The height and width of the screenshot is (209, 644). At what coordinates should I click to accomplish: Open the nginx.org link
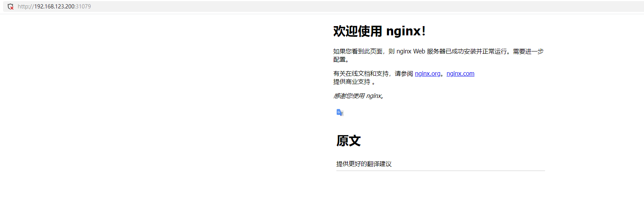tap(427, 74)
